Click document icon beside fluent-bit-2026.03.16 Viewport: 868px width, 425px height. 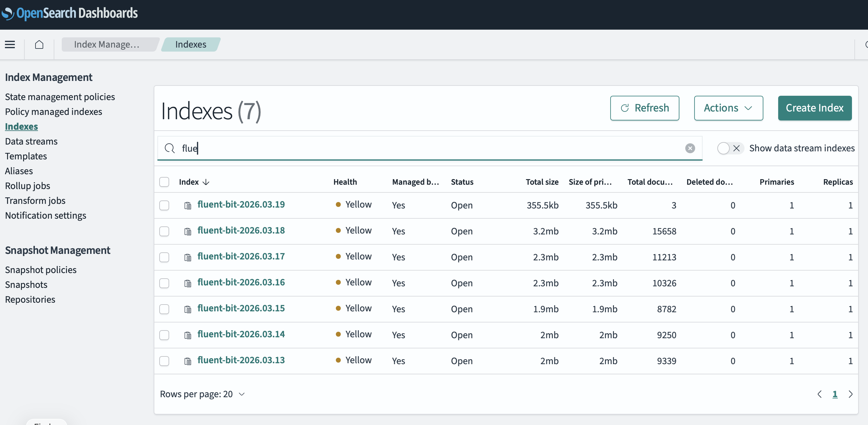click(188, 283)
